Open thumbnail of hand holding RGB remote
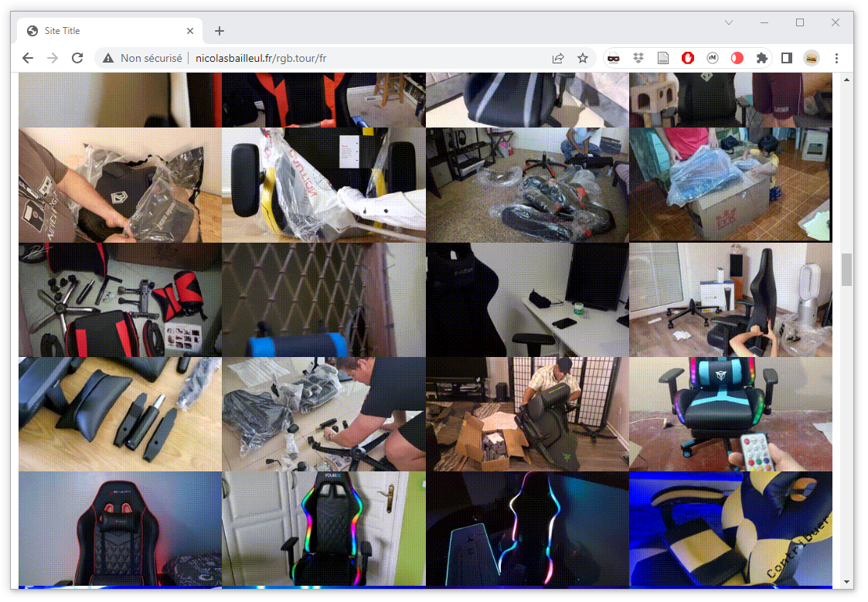 click(730, 413)
